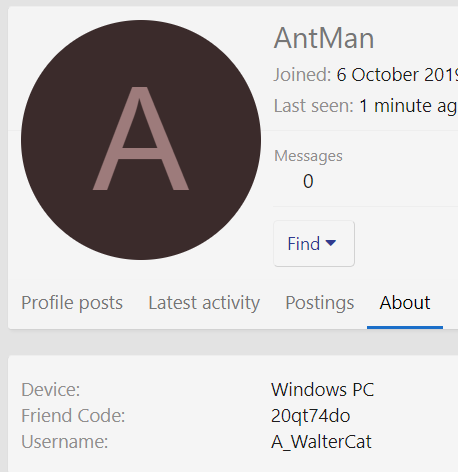
Task: Click the Friend Code value 20qt74do
Action: coord(311,416)
